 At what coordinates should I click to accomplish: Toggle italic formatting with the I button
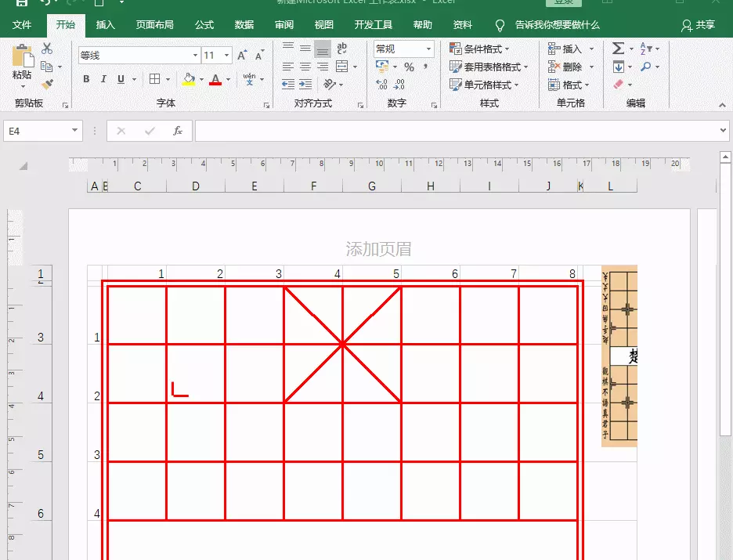[103, 79]
